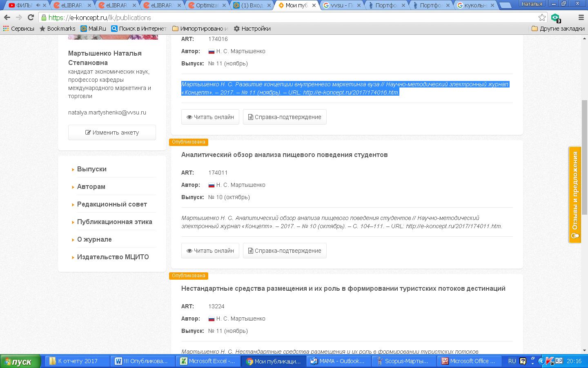Image resolution: width=588 pixels, height=368 pixels.
Task: Open the Chrome hamburger menu
Action: (581, 18)
